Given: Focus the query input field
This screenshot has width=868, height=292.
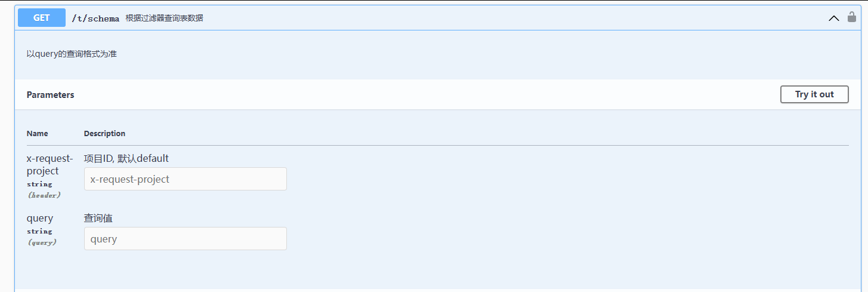Looking at the screenshot, I should (185, 239).
